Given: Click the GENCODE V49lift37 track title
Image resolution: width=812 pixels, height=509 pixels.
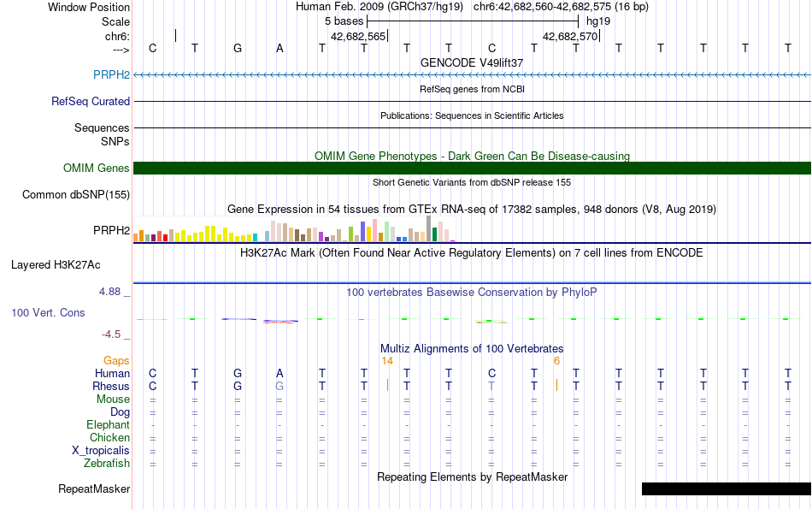Looking at the screenshot, I should click(x=472, y=62).
